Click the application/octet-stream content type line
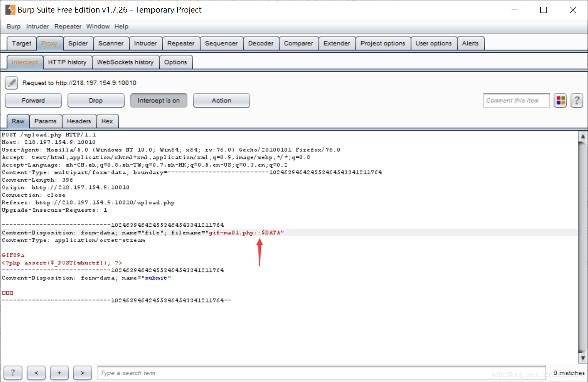This screenshot has width=588, height=382. coord(73,240)
